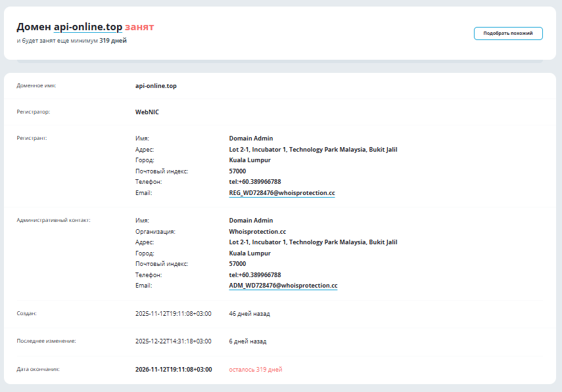This screenshot has height=392, width=562.
Task: Click the red занят status label
Action: pos(139,28)
